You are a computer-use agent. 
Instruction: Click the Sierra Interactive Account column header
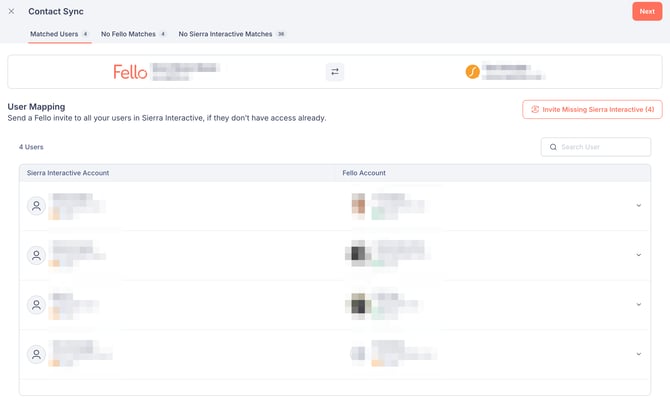tap(68, 173)
